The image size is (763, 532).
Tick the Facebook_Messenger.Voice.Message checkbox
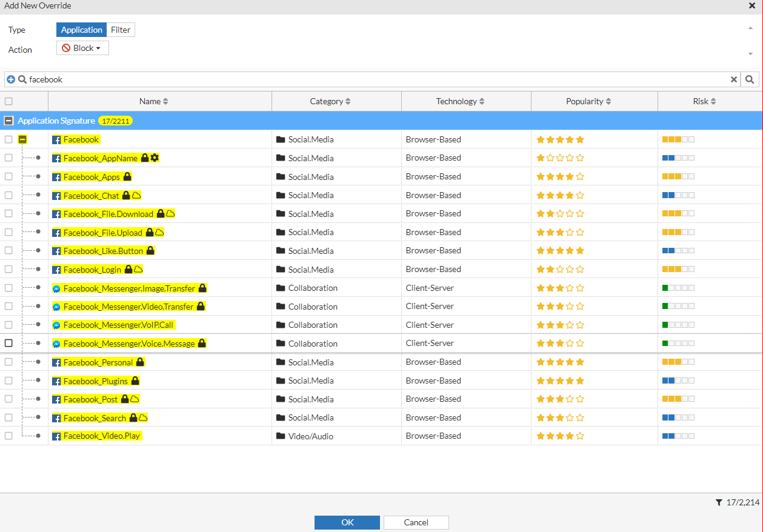[x=8, y=344]
